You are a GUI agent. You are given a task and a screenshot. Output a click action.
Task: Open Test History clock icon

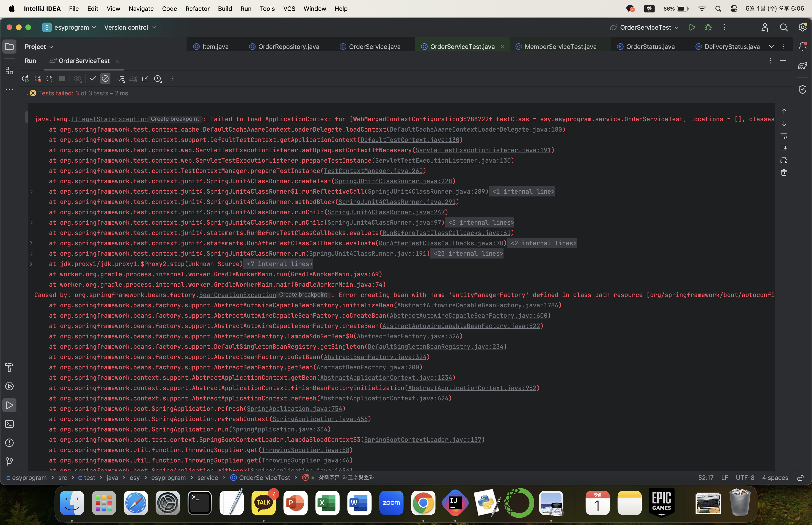click(x=157, y=79)
